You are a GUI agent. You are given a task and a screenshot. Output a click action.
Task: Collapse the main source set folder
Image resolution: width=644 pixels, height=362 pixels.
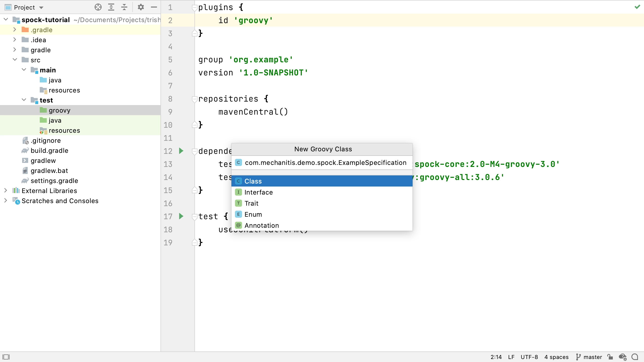coord(24,70)
